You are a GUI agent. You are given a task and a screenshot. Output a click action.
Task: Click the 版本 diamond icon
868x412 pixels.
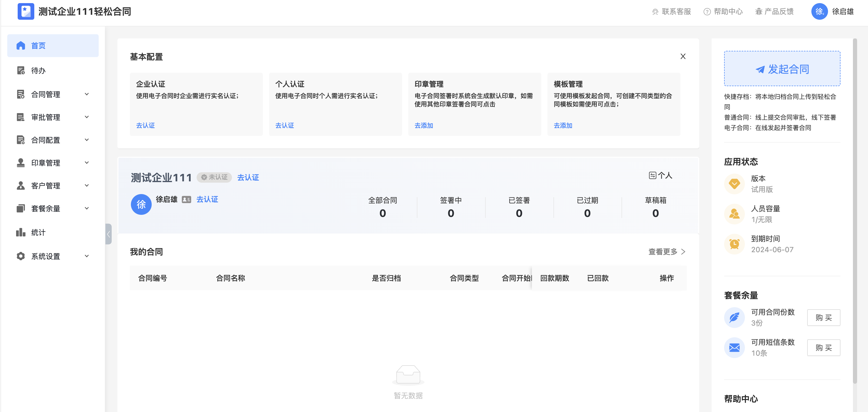click(734, 184)
